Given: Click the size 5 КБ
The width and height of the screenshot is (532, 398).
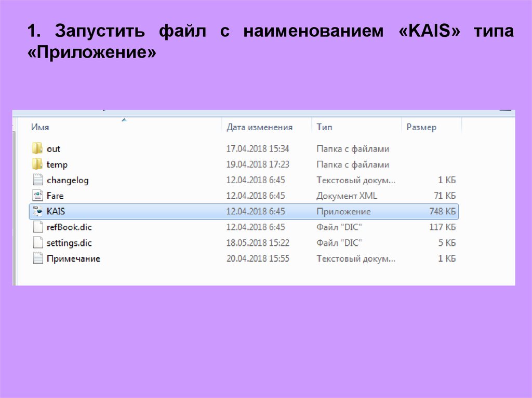Looking at the screenshot, I should coord(447,243).
